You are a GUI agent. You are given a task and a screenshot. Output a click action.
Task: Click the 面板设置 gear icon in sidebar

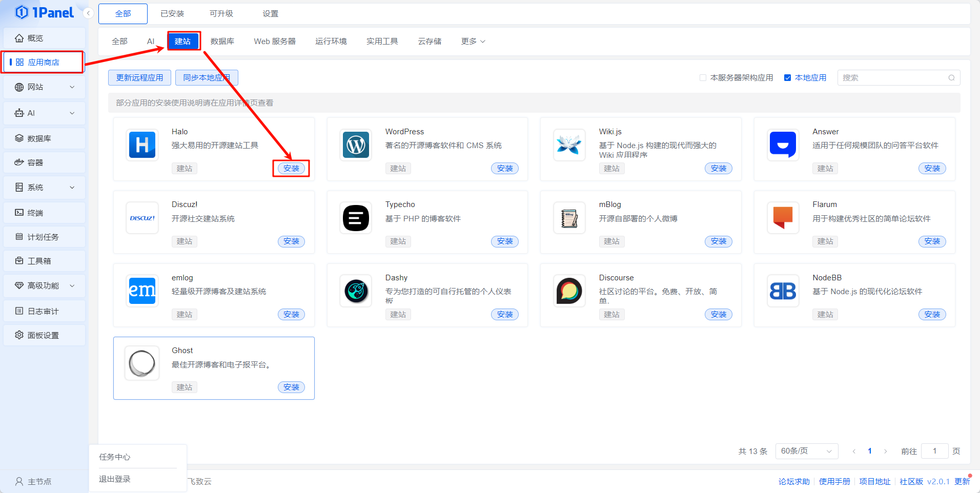point(19,335)
